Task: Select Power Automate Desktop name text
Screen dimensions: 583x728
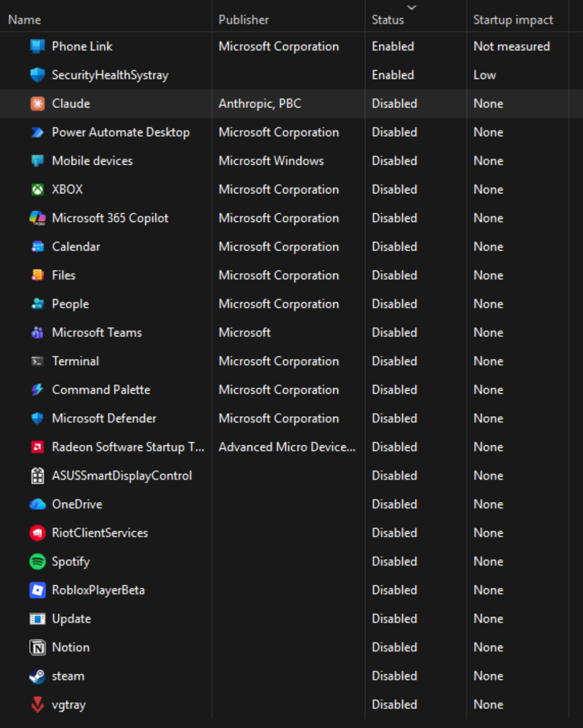Action: (x=121, y=132)
